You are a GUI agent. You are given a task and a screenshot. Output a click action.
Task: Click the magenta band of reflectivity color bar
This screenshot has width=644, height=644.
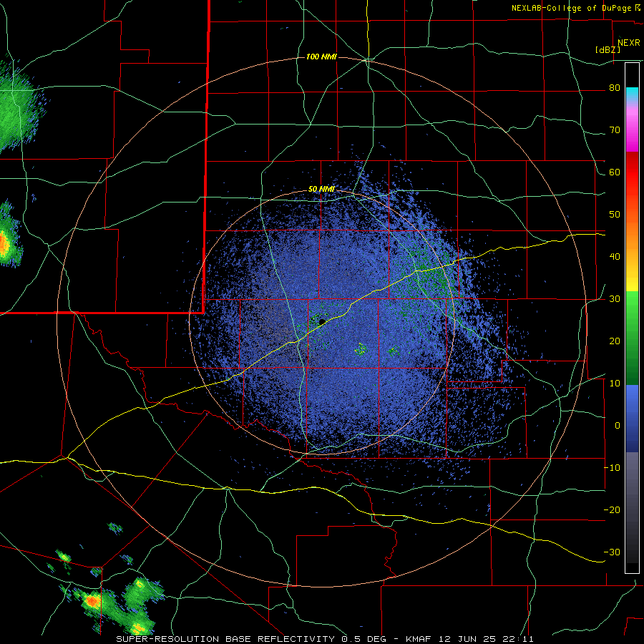(x=632, y=132)
